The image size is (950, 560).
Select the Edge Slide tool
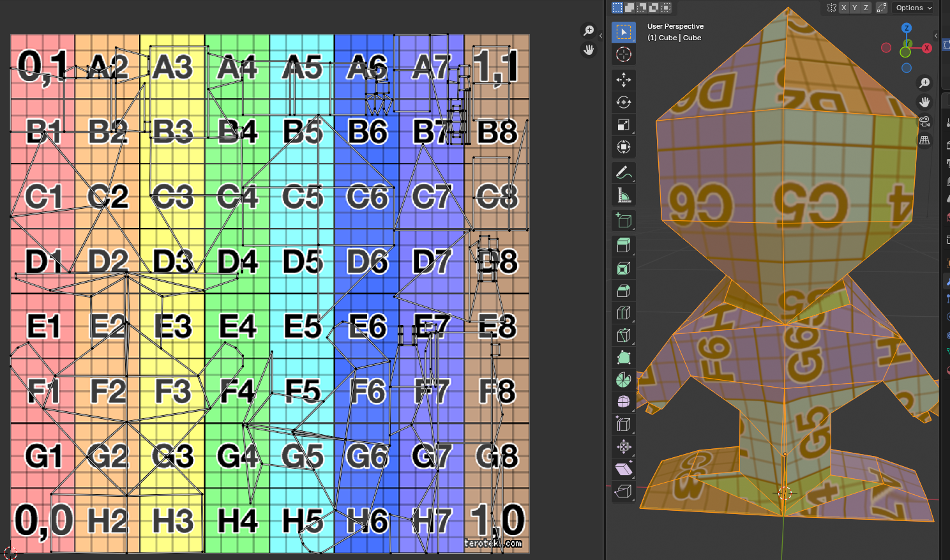coord(624,424)
